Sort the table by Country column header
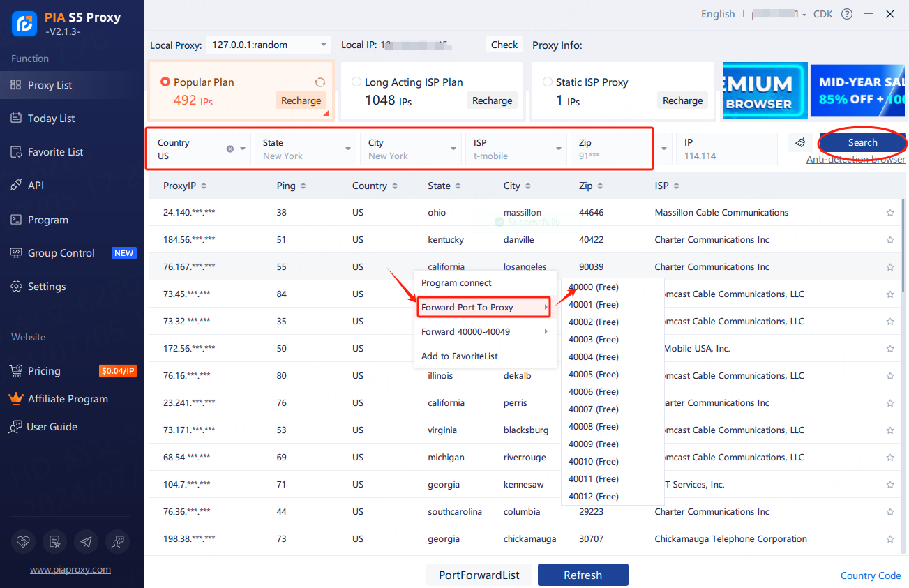 [377, 186]
